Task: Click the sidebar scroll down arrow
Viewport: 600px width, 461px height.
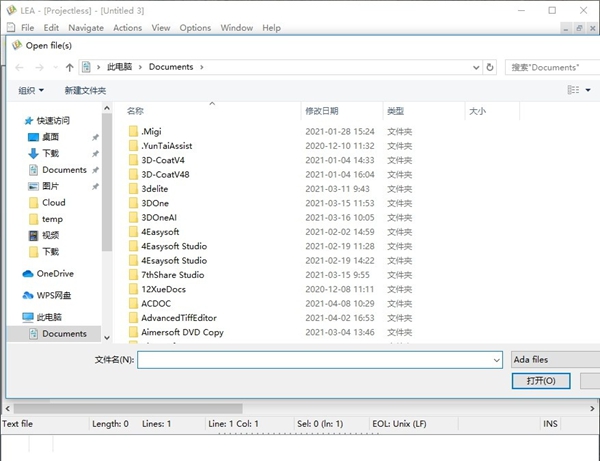Action: (107, 337)
